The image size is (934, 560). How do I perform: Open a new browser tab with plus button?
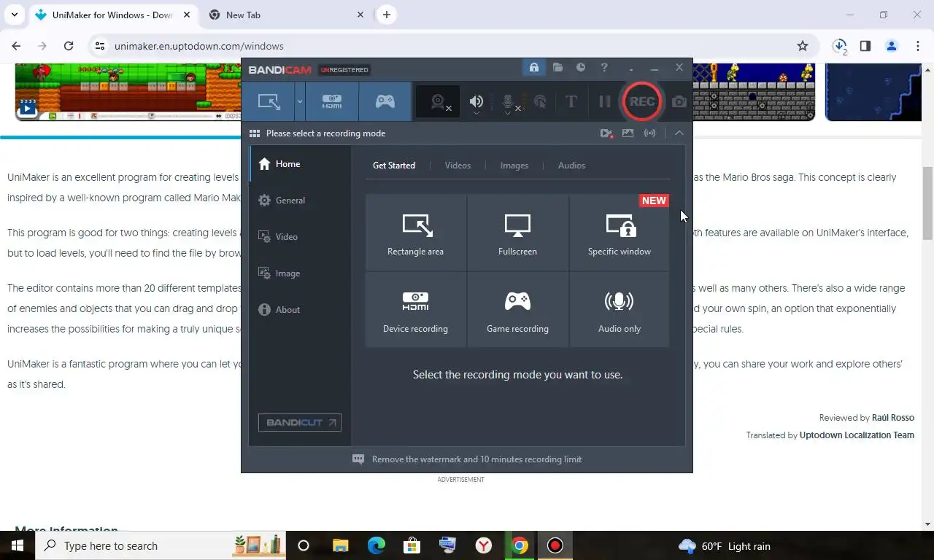tap(387, 15)
